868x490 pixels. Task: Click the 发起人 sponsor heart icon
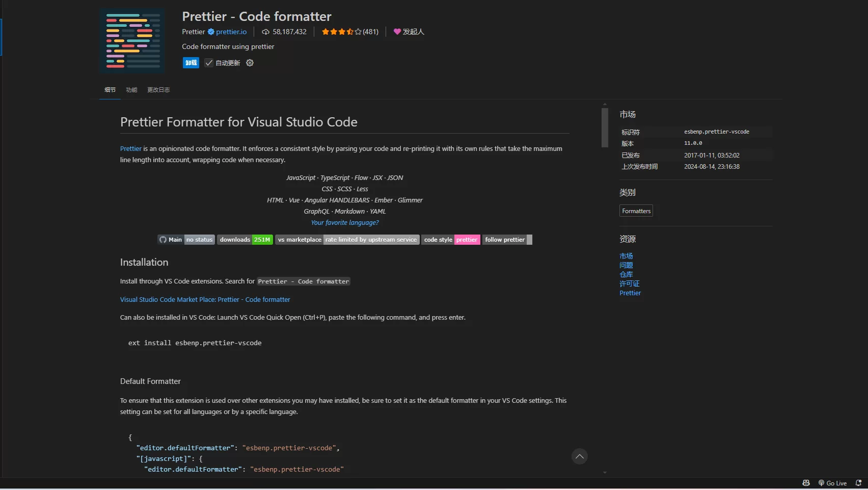pyautogui.click(x=397, y=32)
